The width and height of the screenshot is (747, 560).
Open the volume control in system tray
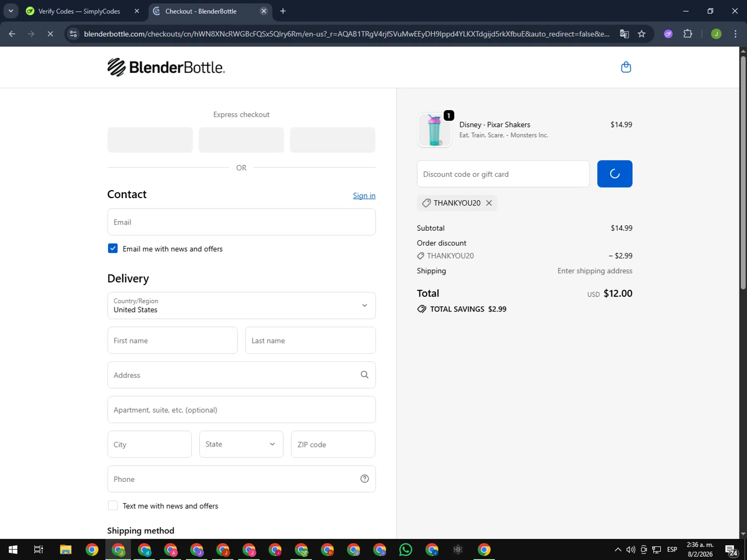coord(631,550)
